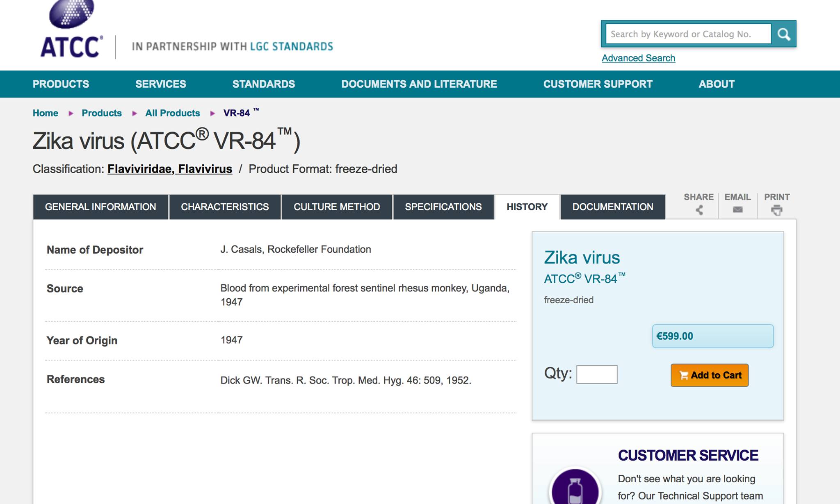Open the Products navigation menu
The width and height of the screenshot is (840, 504).
coord(61,84)
